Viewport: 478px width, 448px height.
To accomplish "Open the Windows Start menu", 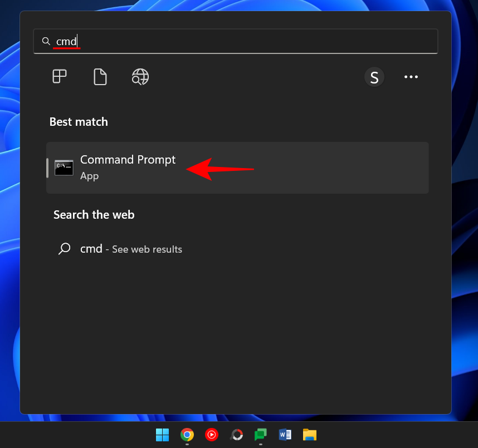I will pyautogui.click(x=163, y=435).
